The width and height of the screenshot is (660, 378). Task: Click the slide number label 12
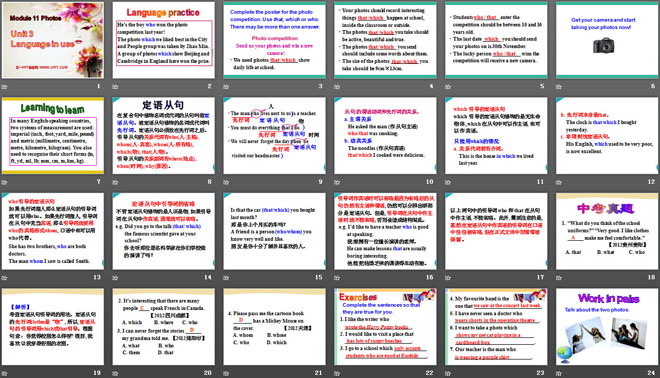[652, 182]
